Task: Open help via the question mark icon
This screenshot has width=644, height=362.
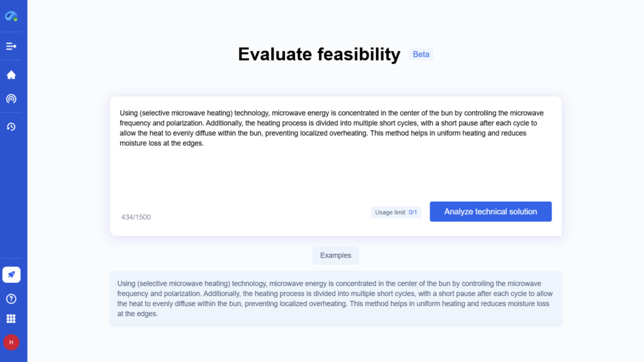Action: tap(11, 299)
